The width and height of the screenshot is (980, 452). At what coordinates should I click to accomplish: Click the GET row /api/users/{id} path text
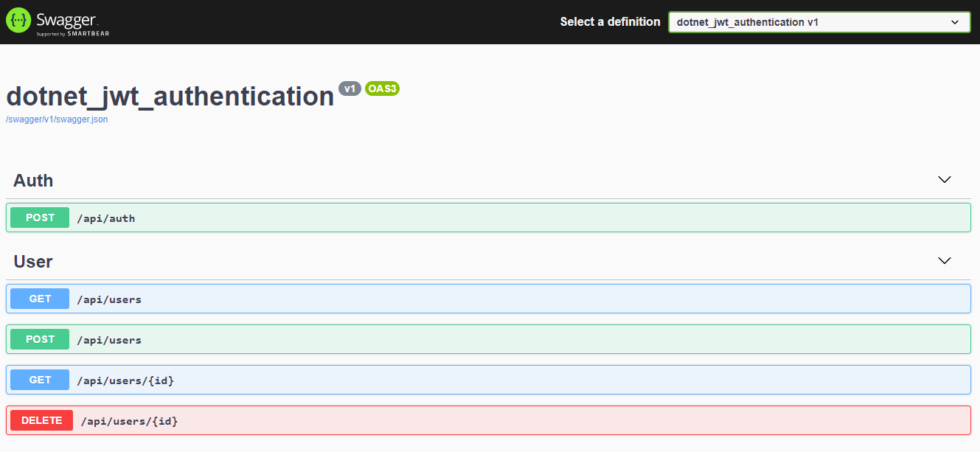(x=125, y=380)
